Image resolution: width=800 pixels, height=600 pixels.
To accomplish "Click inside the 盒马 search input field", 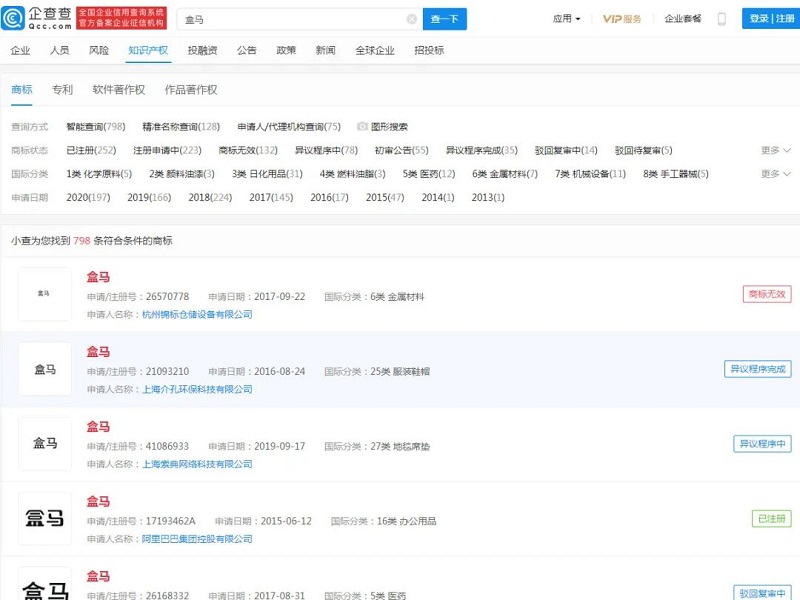I will 290,19.
